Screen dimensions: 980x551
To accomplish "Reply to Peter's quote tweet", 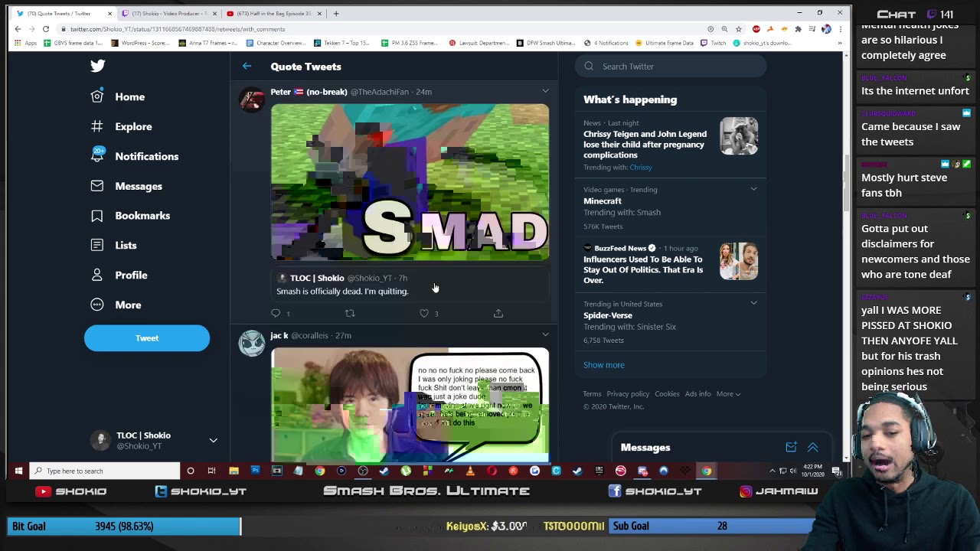I will 276,313.
